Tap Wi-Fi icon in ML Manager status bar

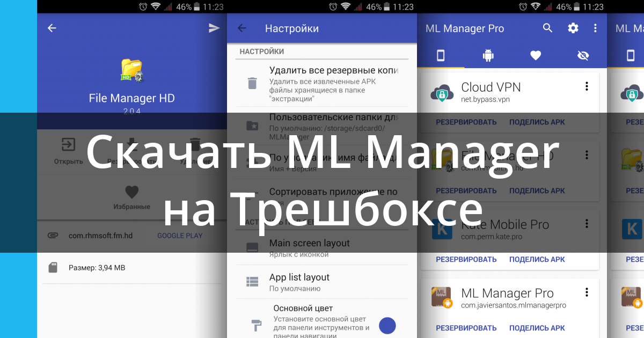pos(536,7)
